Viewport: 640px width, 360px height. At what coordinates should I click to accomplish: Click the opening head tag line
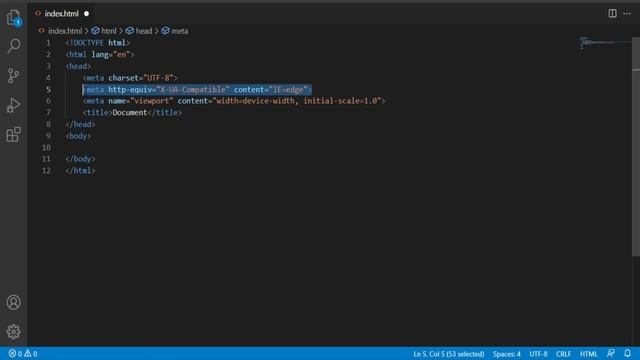click(78, 66)
